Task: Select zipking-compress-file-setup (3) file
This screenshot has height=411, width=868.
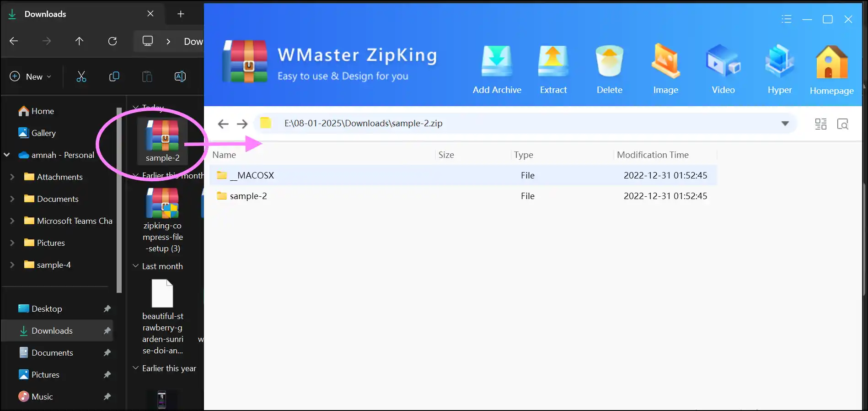Action: (162, 221)
